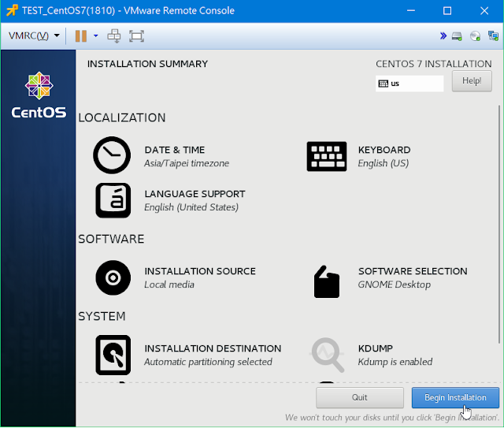This screenshot has width=504, height=428.
Task: Click the Quit button
Action: click(360, 397)
